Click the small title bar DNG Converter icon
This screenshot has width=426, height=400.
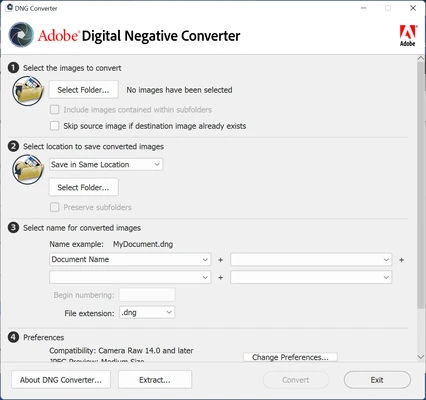[x=9, y=8]
